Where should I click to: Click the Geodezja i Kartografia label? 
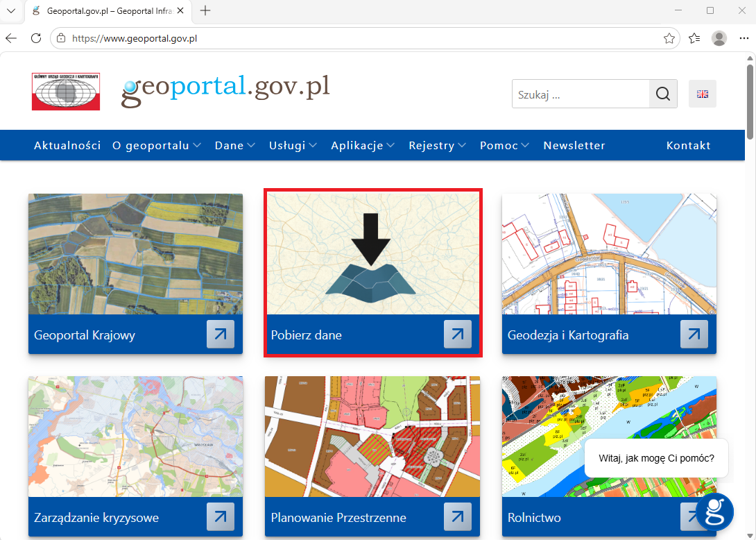(x=568, y=335)
